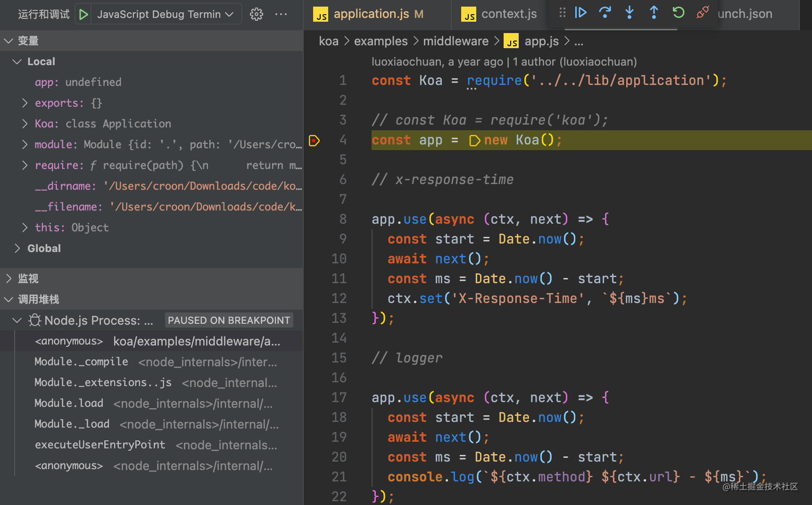Click the 运行和调试 panel title
812x505 pixels.
coord(44,14)
